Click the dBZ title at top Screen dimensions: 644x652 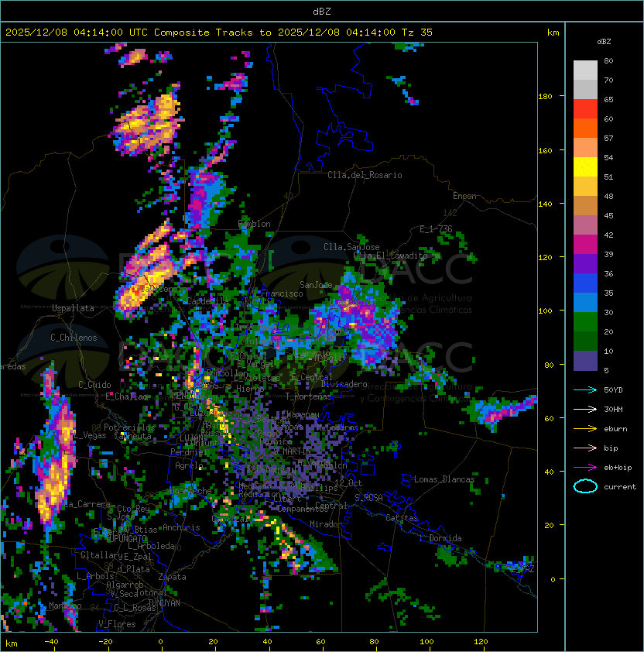(x=322, y=11)
